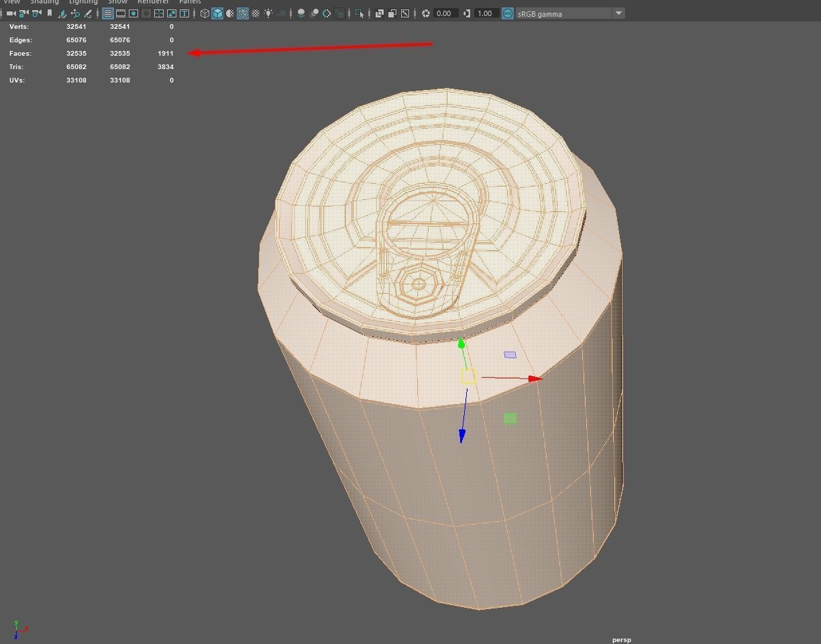Open the View panel menu
The width and height of the screenshot is (821, 644).
pos(12,2)
